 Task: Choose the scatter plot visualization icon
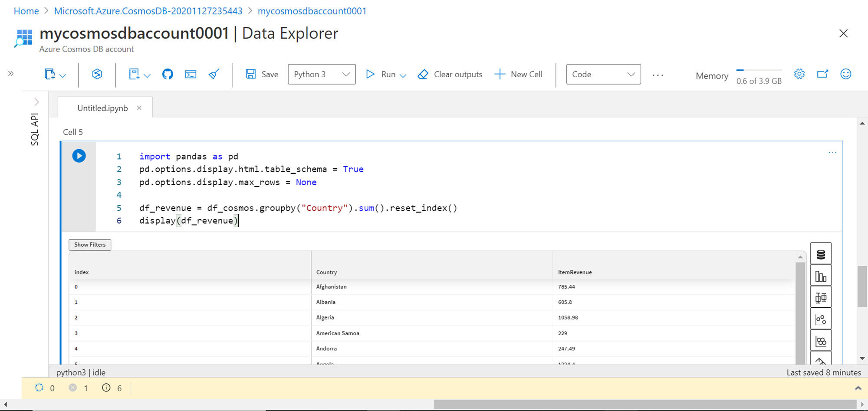pos(820,320)
